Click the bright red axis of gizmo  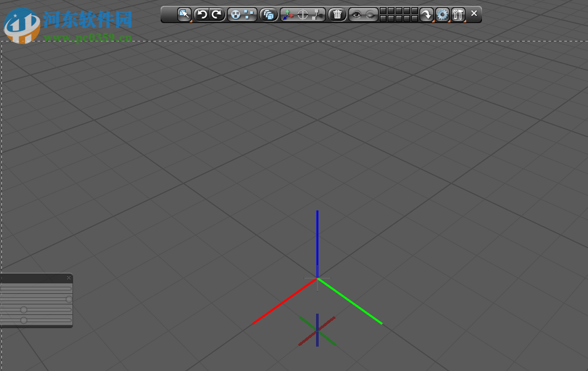coord(284,301)
